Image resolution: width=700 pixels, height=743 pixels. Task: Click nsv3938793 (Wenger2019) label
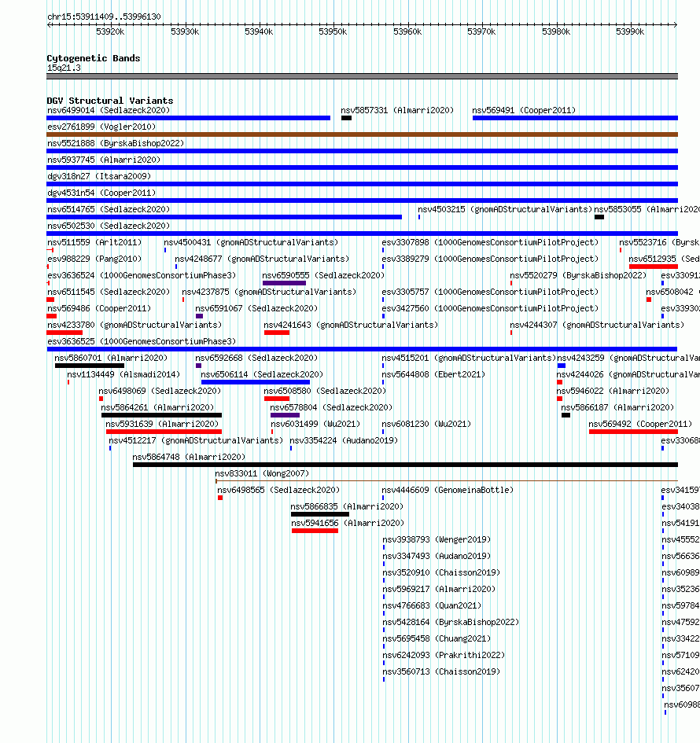[437, 539]
